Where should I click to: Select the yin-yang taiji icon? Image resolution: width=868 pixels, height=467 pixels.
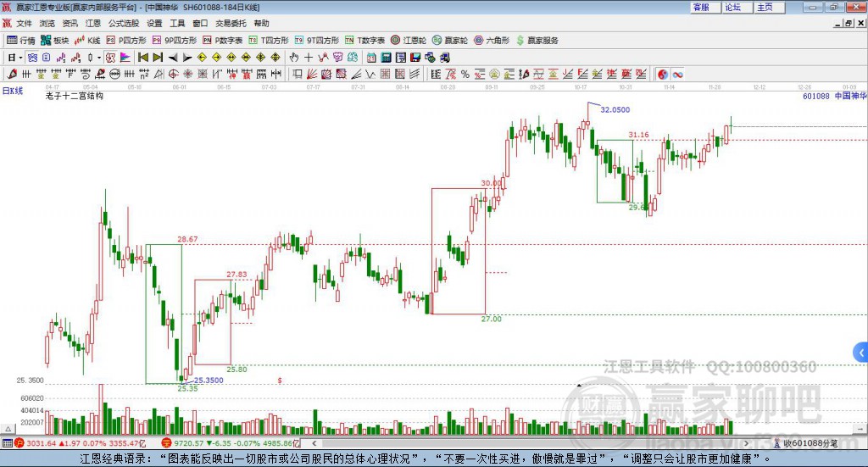[x=663, y=74]
